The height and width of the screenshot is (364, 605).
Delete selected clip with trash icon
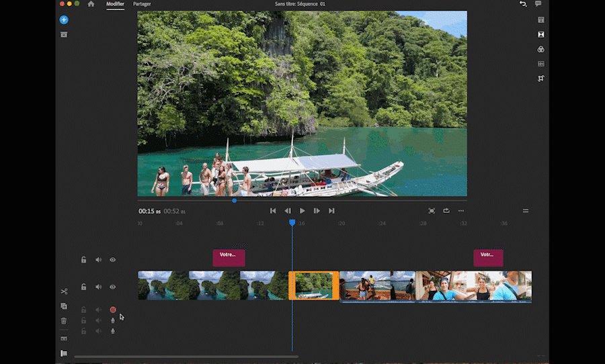coord(64,321)
